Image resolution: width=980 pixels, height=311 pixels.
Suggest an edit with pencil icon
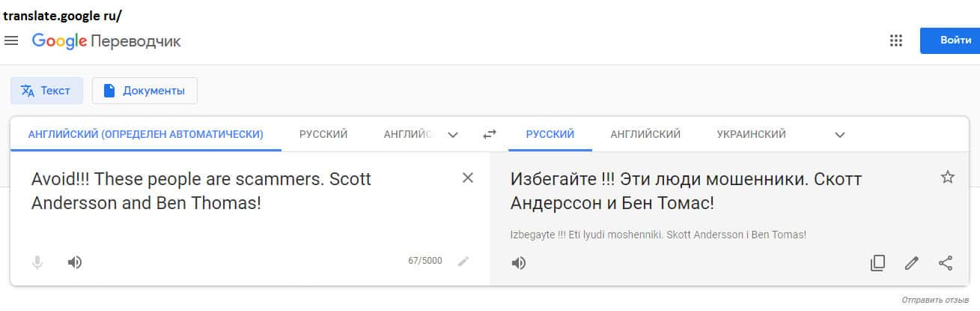911,263
